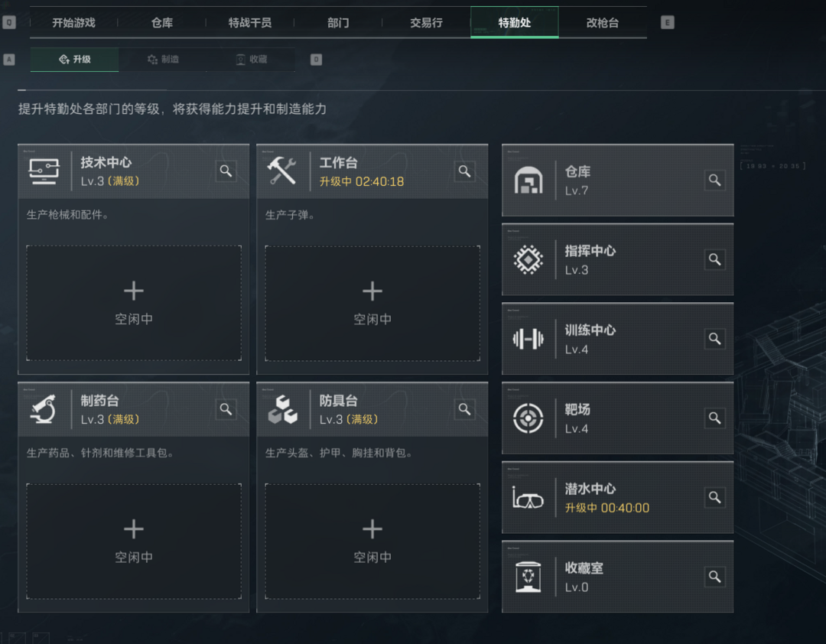Image resolution: width=826 pixels, height=644 pixels.
Task: Add production in 防具台 idle slot
Action: click(x=372, y=540)
